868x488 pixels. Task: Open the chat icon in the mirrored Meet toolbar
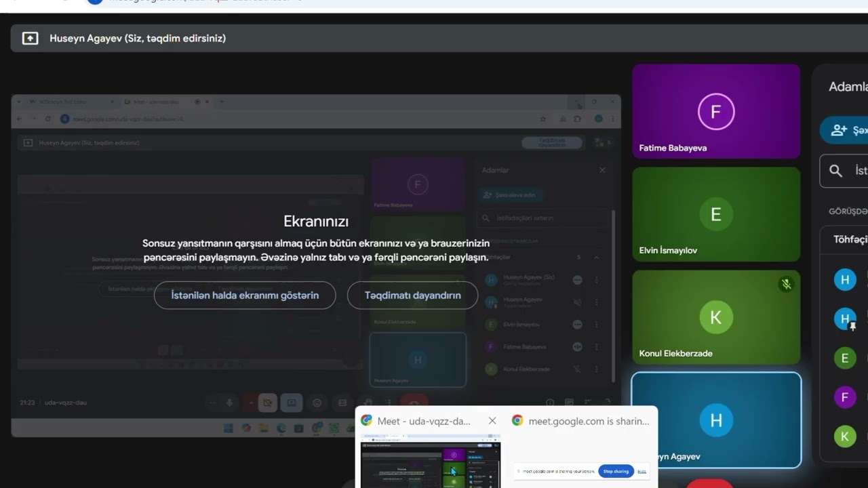(x=569, y=403)
